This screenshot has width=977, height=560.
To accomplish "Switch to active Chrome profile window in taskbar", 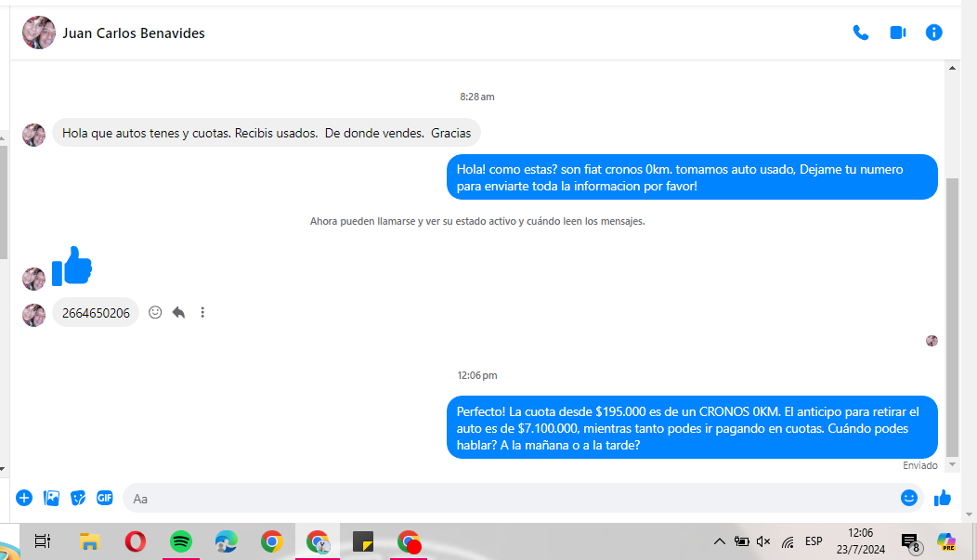I will [318, 541].
